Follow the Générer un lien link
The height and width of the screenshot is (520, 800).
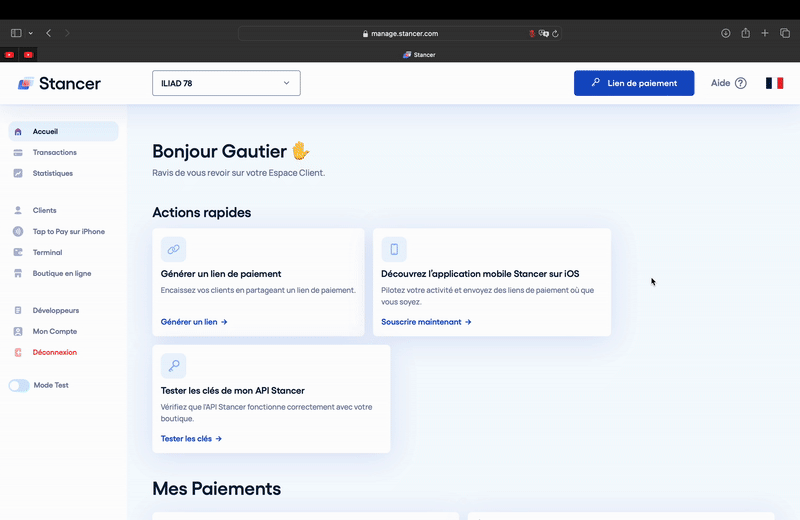[194, 322]
